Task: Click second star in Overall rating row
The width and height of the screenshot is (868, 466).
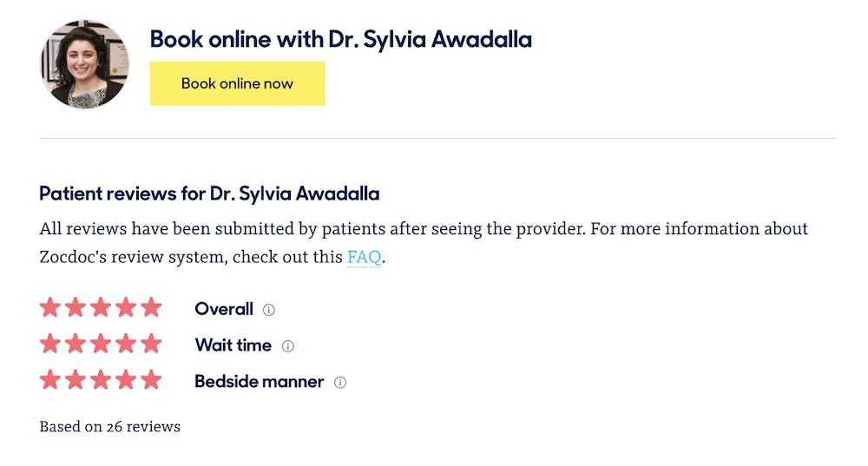Action: pos(76,307)
